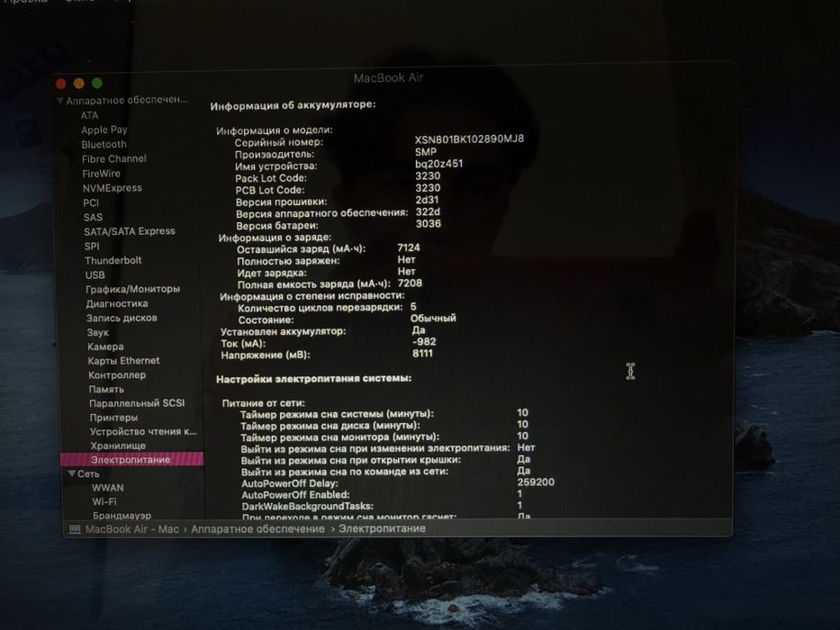This screenshot has width=840, height=630.
Task: Select Камера in the sidebar
Action: pos(105,346)
